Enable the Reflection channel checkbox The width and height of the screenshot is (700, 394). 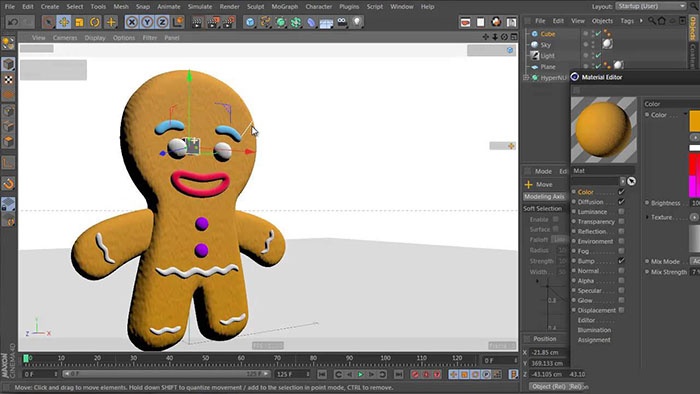[x=621, y=231]
